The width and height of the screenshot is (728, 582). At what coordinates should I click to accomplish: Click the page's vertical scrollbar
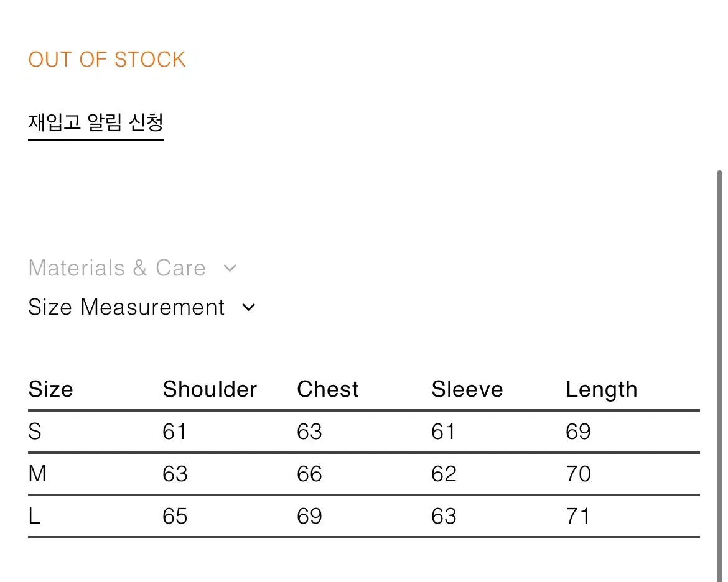[x=719, y=376]
